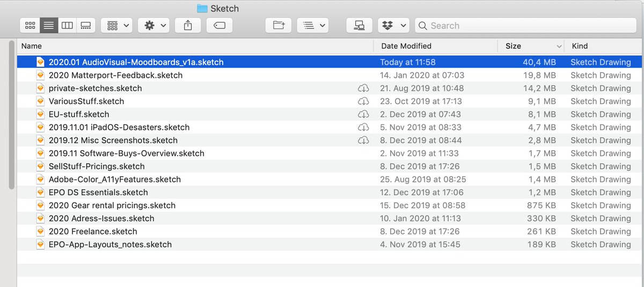Download EU-stuff.sketch via cloud icon
644x287 pixels.
363,114
